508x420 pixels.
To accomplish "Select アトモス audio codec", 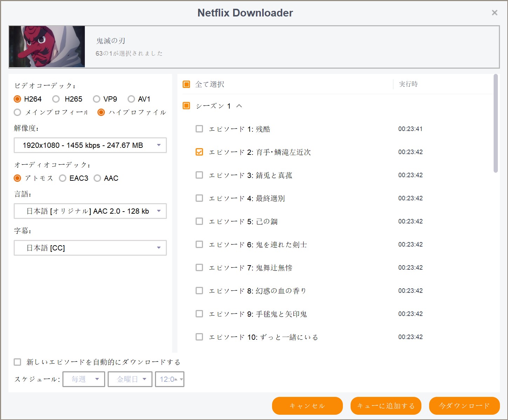I will (18, 178).
